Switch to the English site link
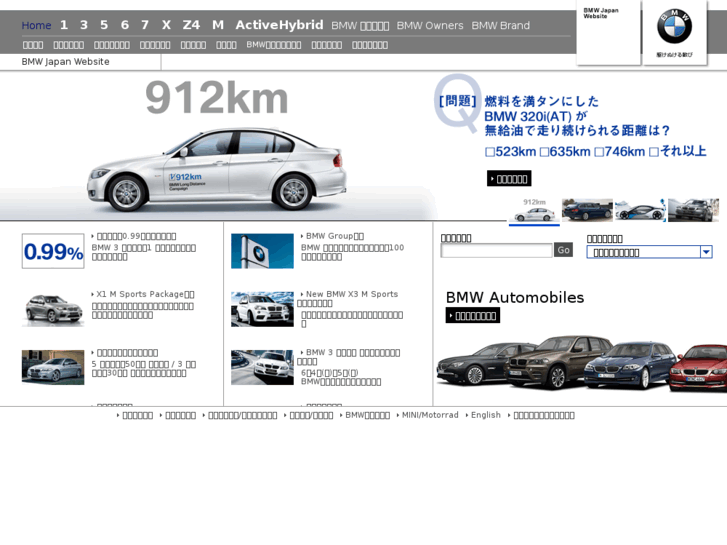 [x=485, y=415]
